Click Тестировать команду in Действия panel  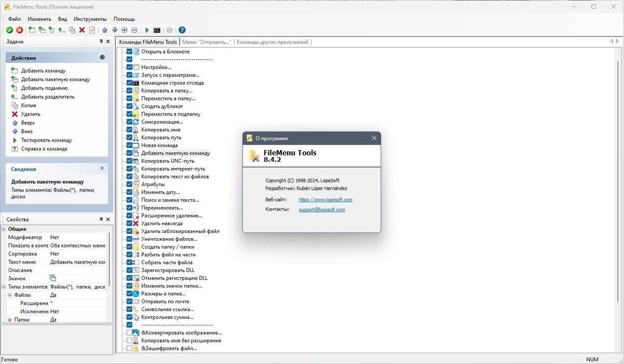coord(46,140)
